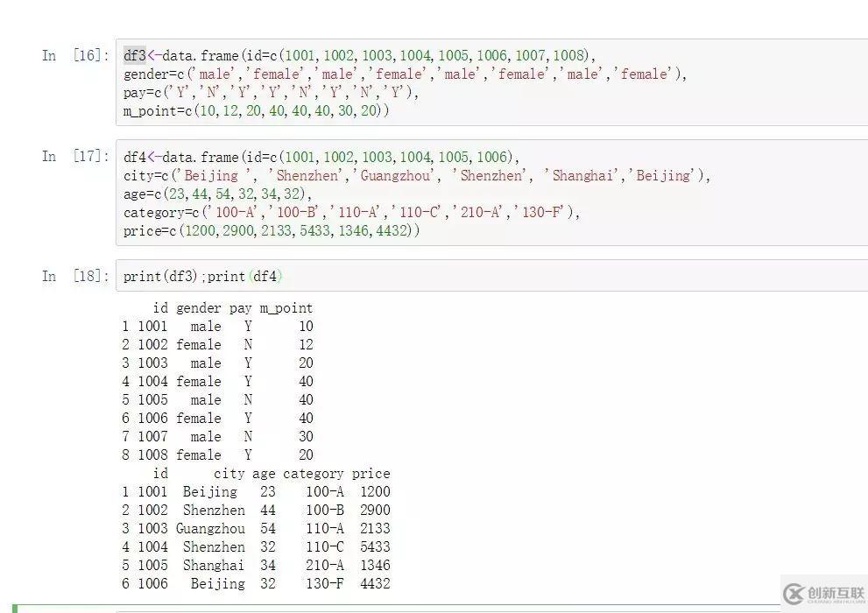868x613 pixels.
Task: Click output row 1005 male N 40
Action: coord(217,399)
